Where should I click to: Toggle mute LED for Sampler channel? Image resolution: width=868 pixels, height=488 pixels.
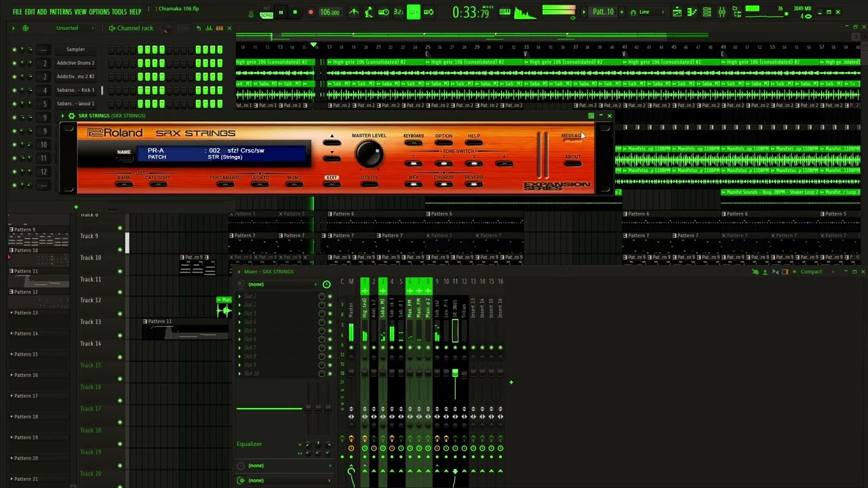14,49
